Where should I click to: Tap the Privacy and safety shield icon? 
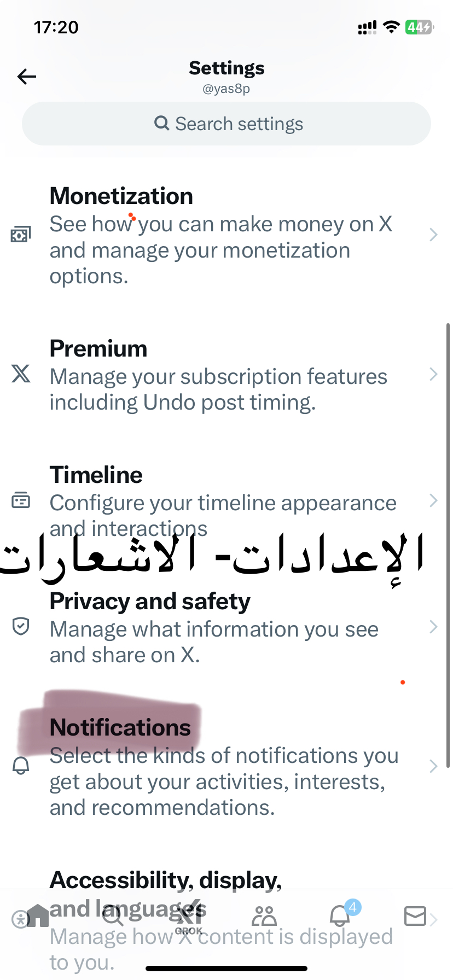pyautogui.click(x=21, y=626)
